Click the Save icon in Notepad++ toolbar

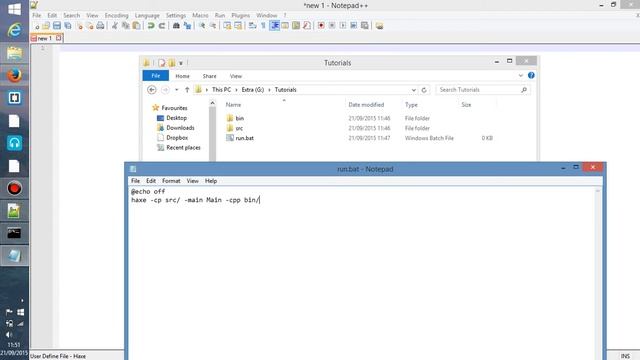point(57,26)
